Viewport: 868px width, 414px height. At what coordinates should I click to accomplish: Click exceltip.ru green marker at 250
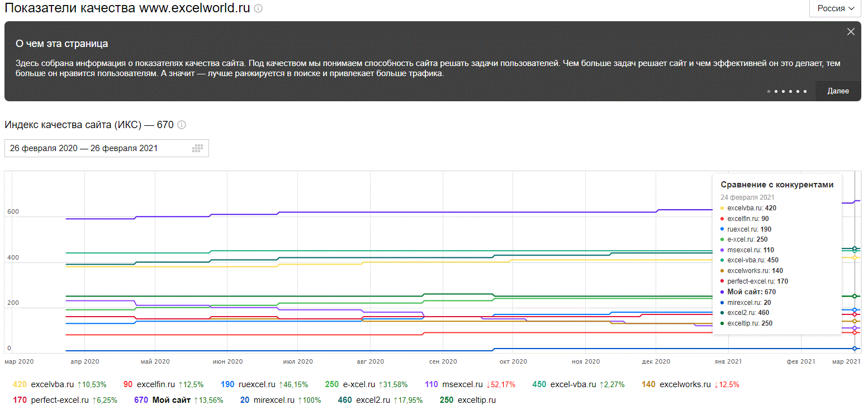855,296
